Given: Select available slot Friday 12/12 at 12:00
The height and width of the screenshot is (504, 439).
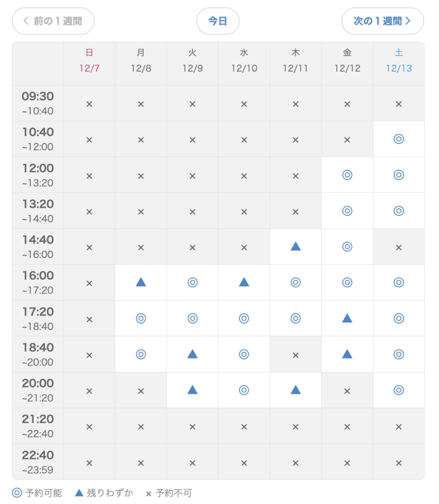Looking at the screenshot, I should (347, 175).
